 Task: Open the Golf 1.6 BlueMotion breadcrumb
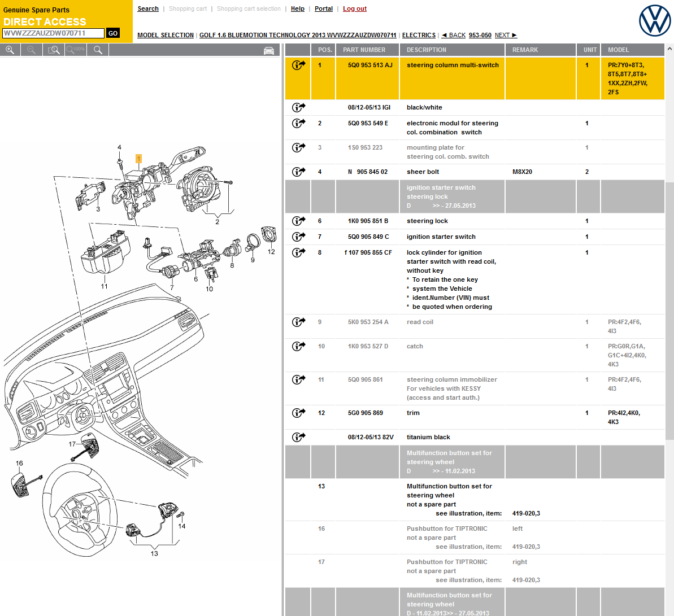(x=298, y=35)
